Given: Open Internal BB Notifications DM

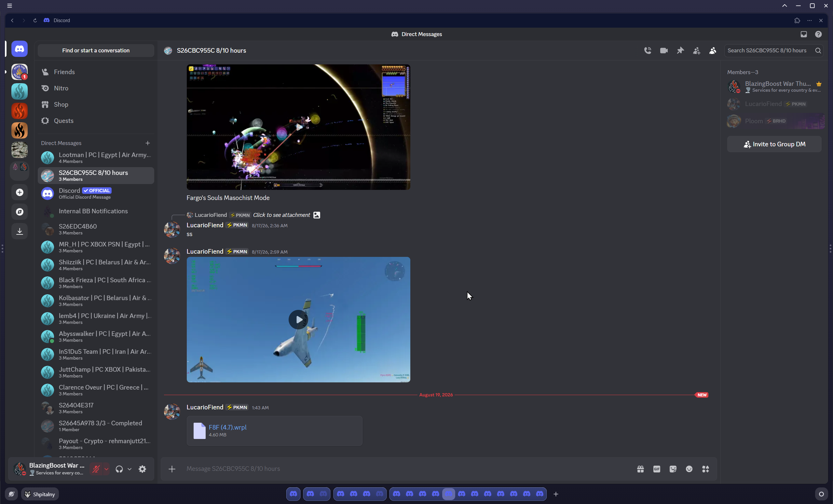Looking at the screenshot, I should 96,211.
